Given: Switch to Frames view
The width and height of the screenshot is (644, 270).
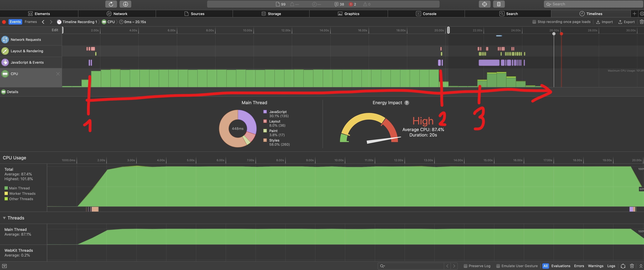Looking at the screenshot, I should click(31, 22).
